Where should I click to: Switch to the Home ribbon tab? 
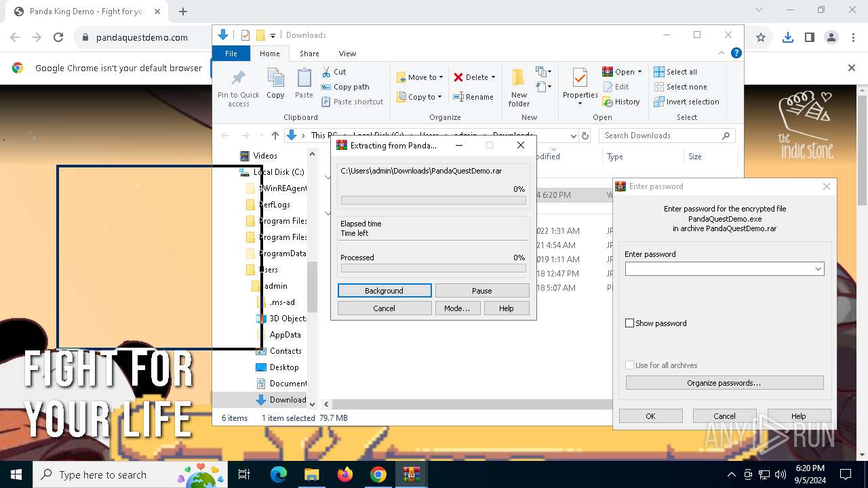[x=269, y=54]
